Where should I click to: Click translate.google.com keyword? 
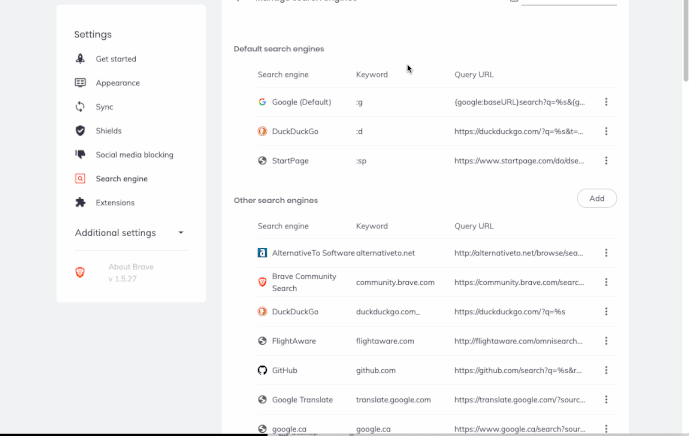pos(393,400)
